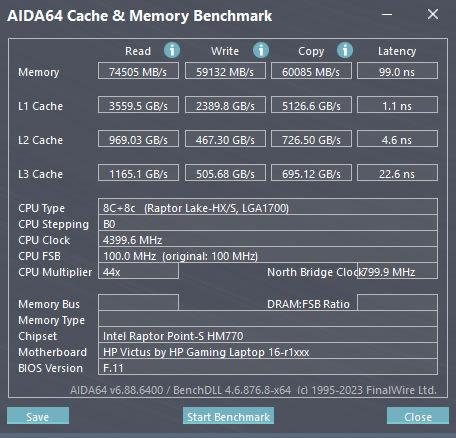Close window using the X icon
This screenshot has width=456, height=438.
pyautogui.click(x=433, y=14)
